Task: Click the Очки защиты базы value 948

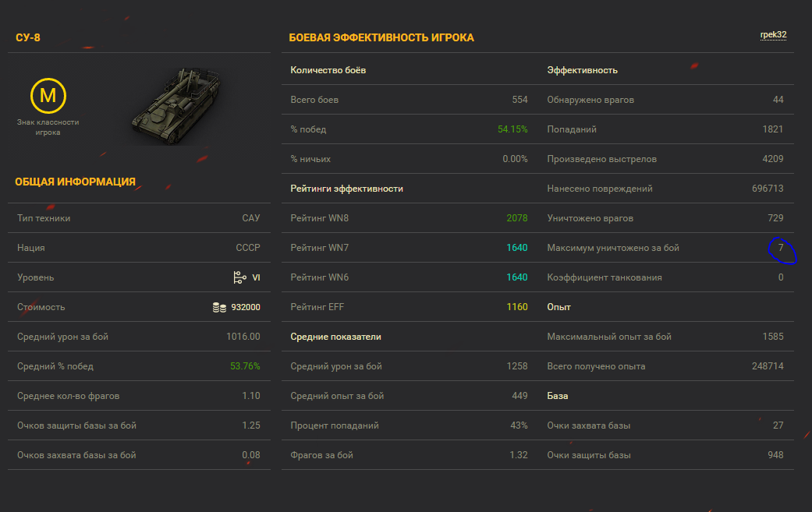Action: (x=775, y=455)
